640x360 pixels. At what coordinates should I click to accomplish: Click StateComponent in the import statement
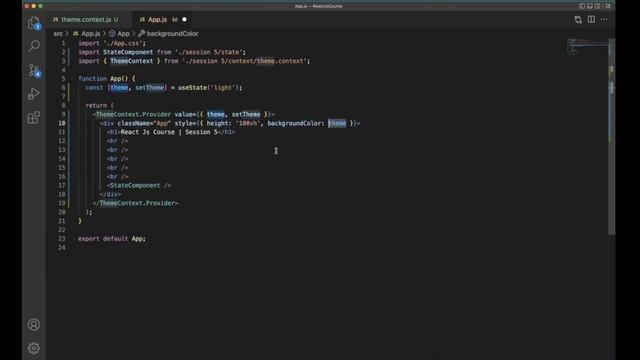coord(128,52)
